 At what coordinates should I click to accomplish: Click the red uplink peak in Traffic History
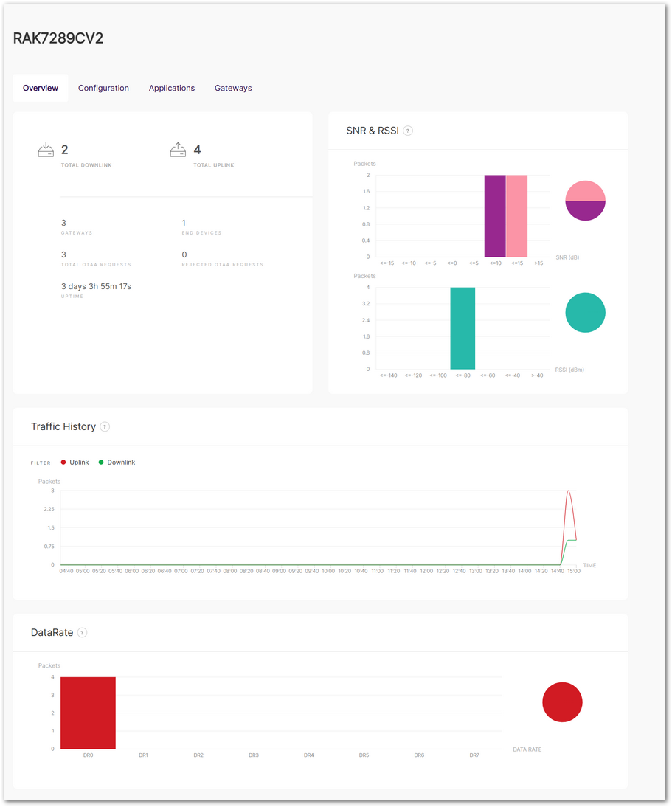tap(568, 491)
